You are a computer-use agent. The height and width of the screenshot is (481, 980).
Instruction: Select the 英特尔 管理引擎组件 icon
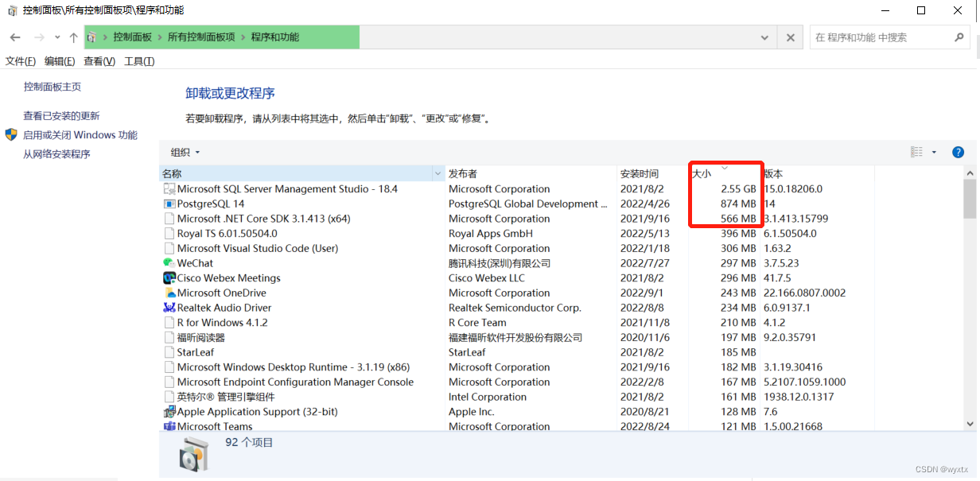point(169,397)
